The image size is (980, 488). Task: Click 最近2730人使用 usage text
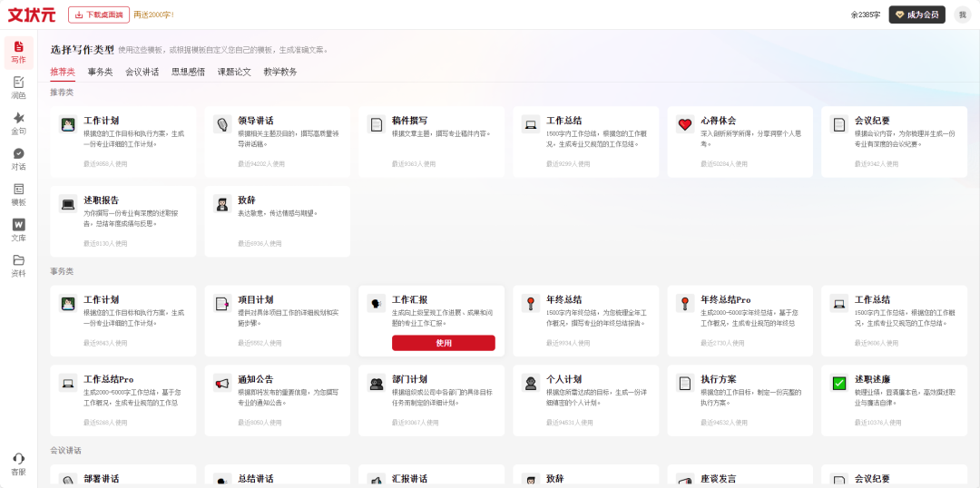point(722,344)
